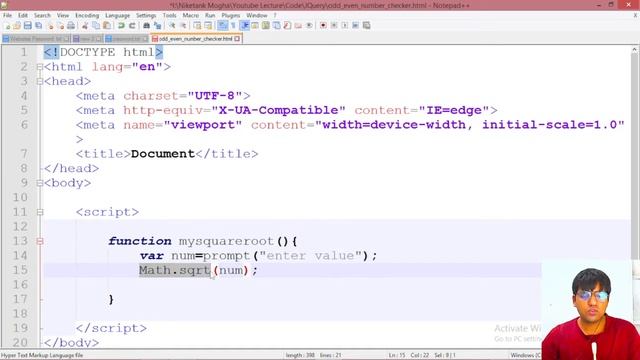
Task: Click the mysquareroot function name
Action: coord(226,241)
